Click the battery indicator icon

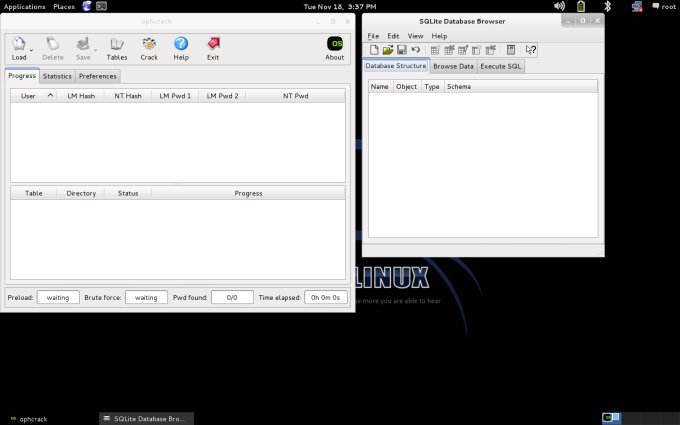click(x=581, y=6)
